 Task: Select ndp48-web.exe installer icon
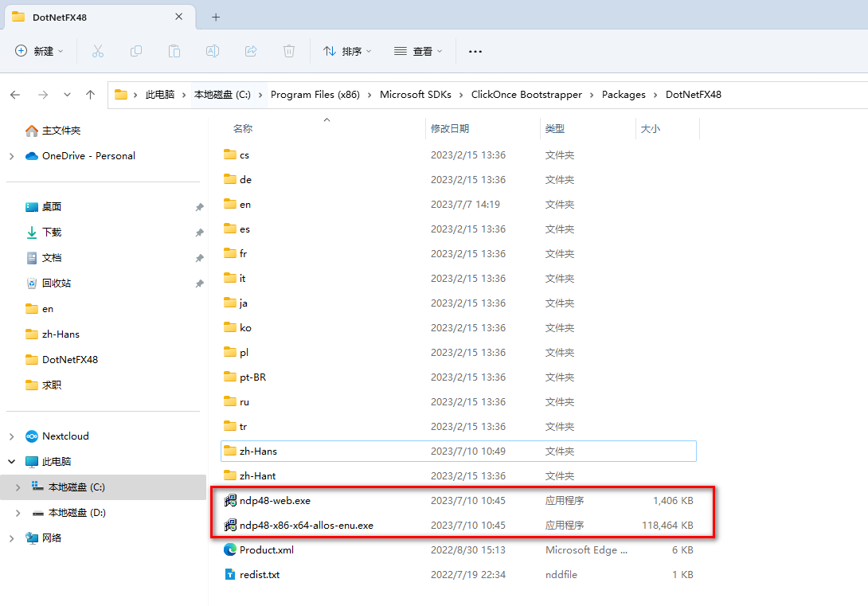[x=229, y=500]
